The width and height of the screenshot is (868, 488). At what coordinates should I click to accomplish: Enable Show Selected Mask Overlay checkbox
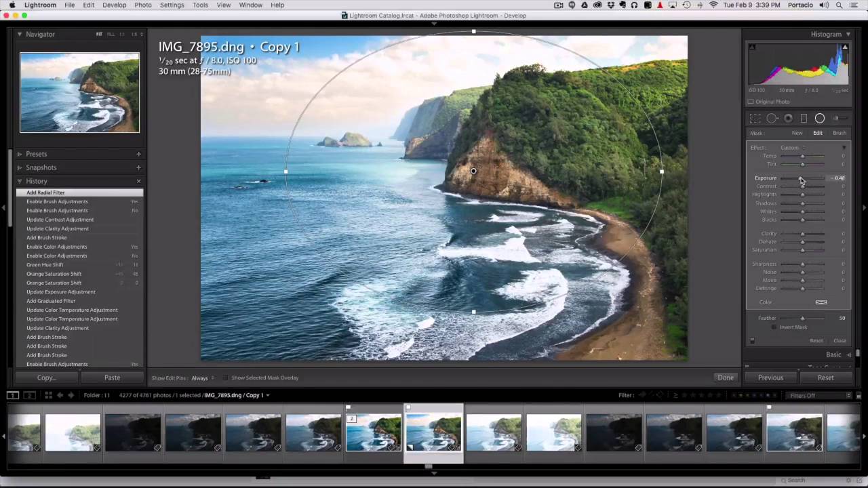226,378
